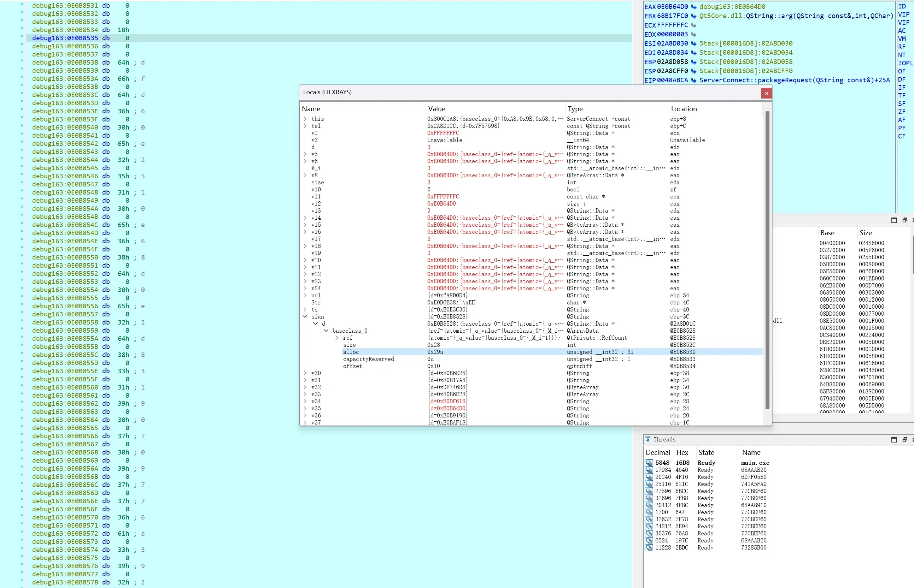Image resolution: width=914 pixels, height=588 pixels.
Task: Click the jump arrow next to EIP register
Action: [693, 80]
